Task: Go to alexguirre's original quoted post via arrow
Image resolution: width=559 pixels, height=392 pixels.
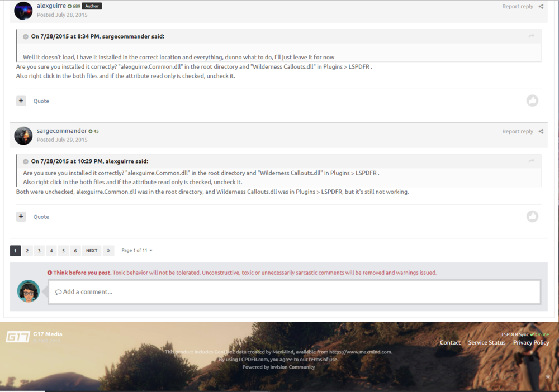Action: (531, 161)
